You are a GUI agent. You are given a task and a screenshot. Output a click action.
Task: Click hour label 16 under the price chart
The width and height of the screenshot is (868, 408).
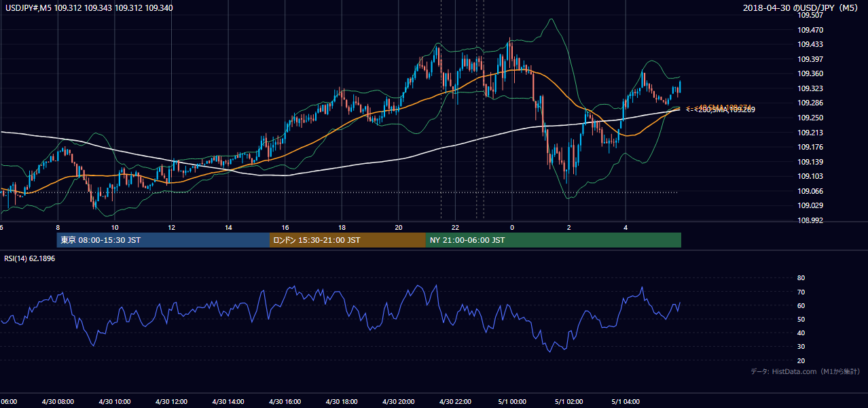(x=285, y=227)
